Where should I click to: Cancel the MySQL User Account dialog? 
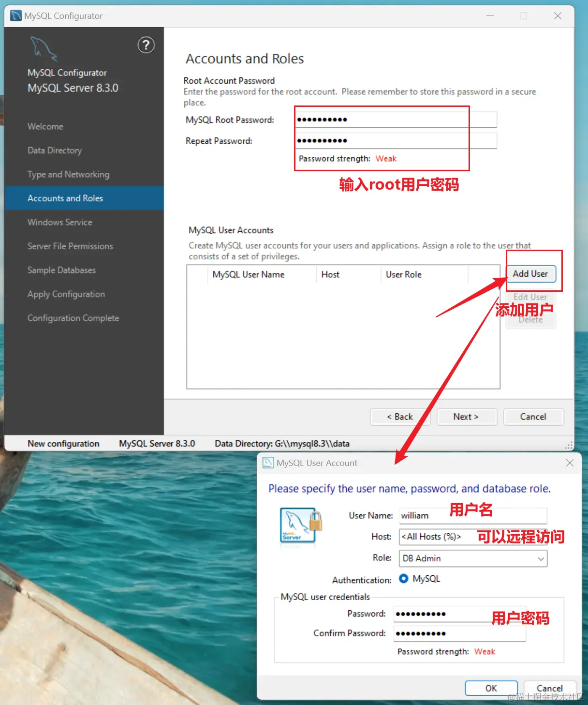tap(550, 688)
